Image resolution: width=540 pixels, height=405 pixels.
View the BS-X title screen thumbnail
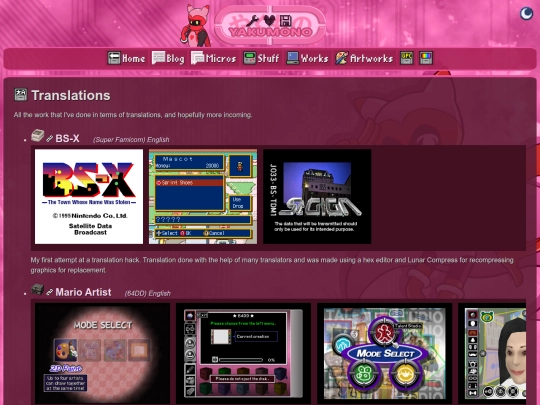pyautogui.click(x=89, y=196)
